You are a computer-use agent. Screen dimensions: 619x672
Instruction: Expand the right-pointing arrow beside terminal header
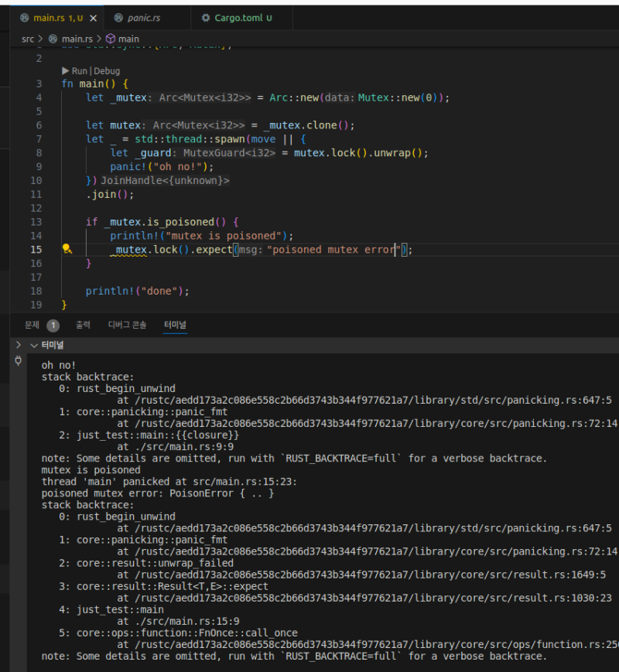click(19, 345)
